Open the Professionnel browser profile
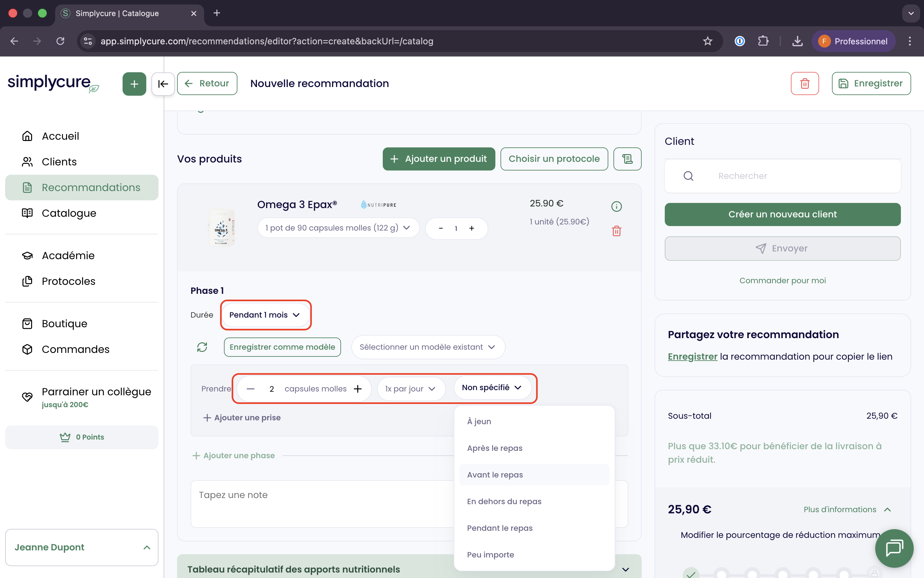The image size is (924, 578). coord(853,41)
